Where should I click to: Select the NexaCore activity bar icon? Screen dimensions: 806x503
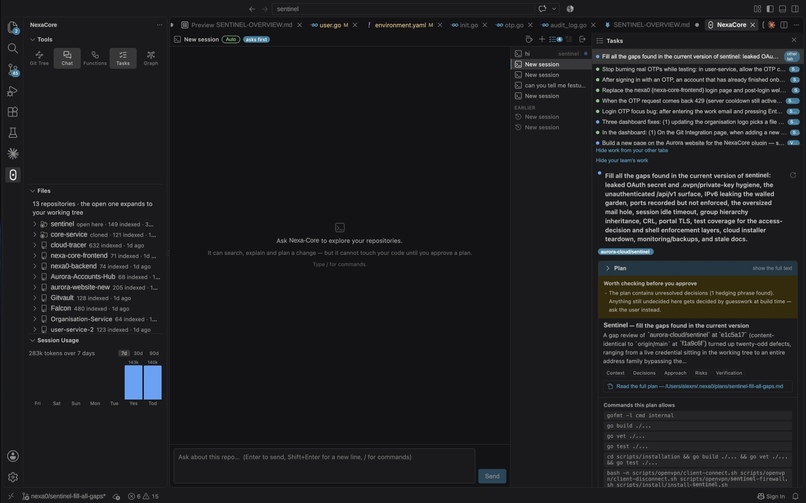coord(13,175)
